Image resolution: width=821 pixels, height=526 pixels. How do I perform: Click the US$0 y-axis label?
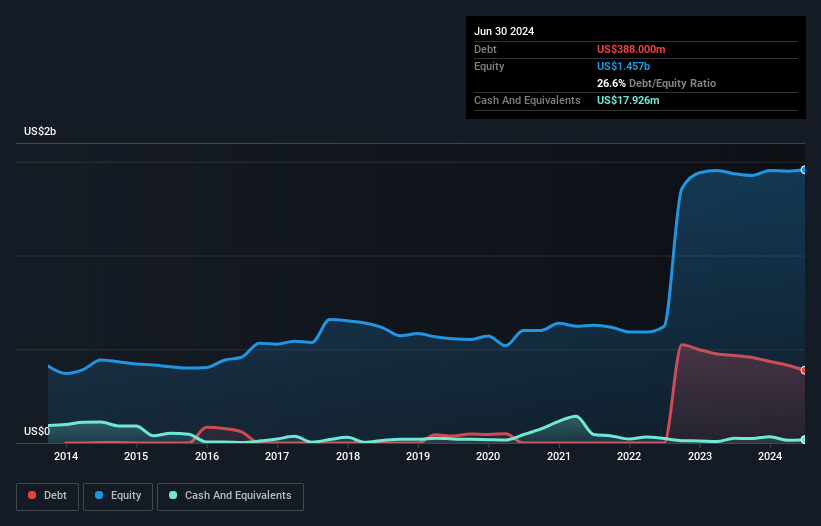[37, 431]
